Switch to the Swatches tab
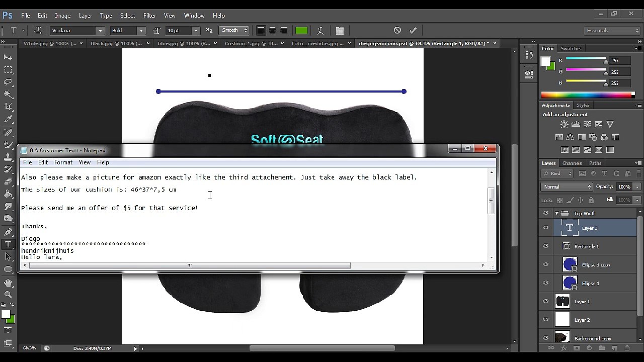This screenshot has width=644, height=362. [571, 49]
